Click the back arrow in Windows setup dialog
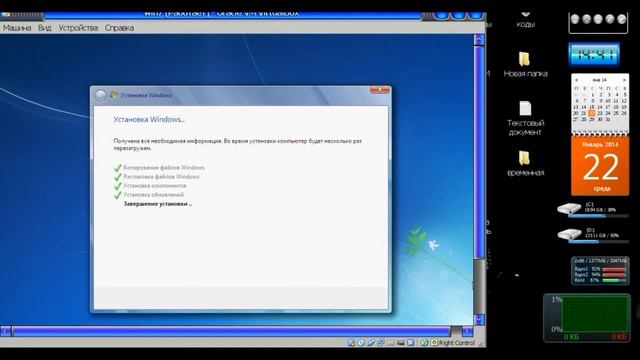 tap(100, 96)
